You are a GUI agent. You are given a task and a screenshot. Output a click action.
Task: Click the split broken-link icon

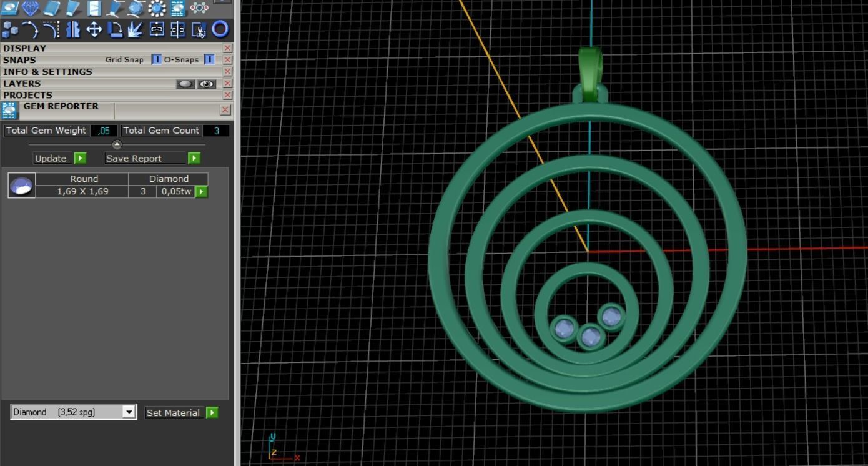tap(178, 29)
